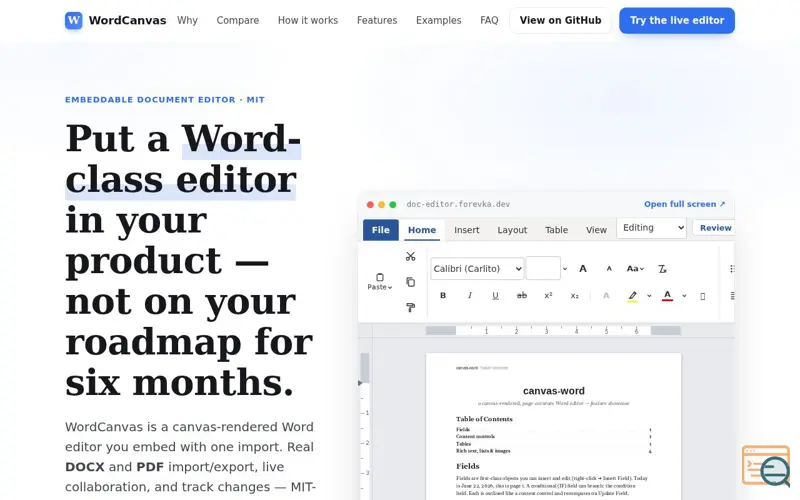800x500 pixels.
Task: Click the Clear Formatting icon
Action: pyautogui.click(x=662, y=269)
